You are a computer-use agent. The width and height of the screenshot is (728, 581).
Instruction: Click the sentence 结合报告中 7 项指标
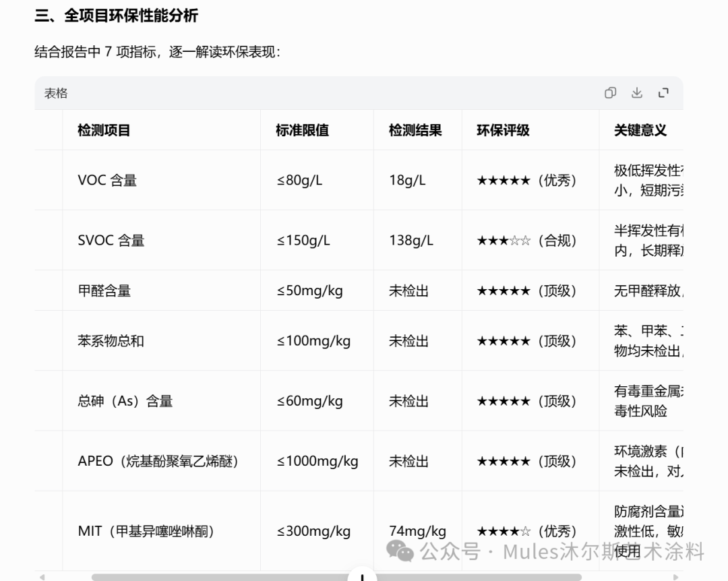pyautogui.click(x=157, y=51)
